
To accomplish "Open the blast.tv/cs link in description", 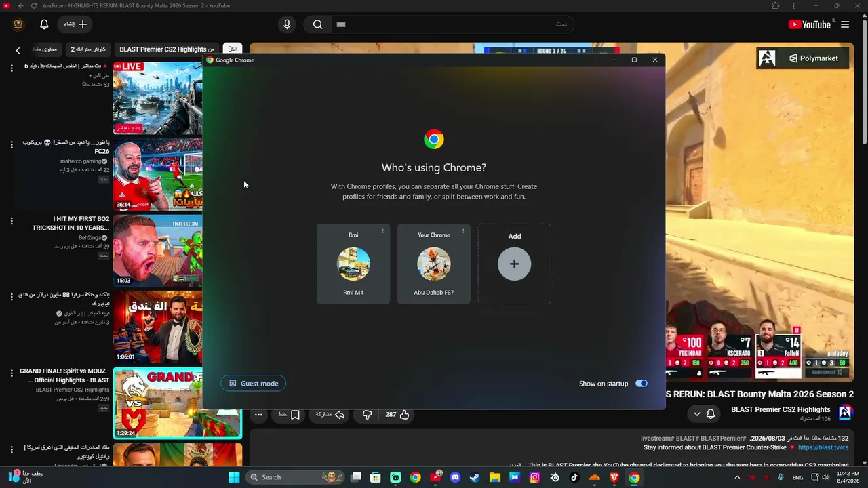I will pyautogui.click(x=823, y=448).
